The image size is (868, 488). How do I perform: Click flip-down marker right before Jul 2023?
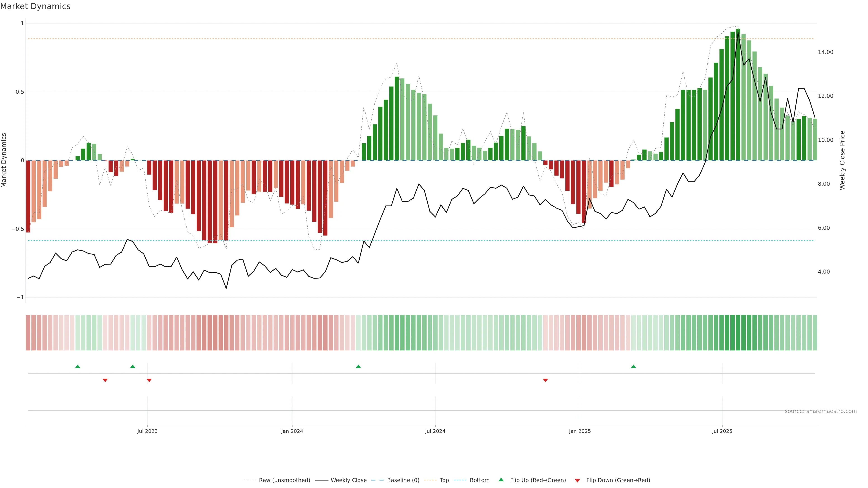149,380
